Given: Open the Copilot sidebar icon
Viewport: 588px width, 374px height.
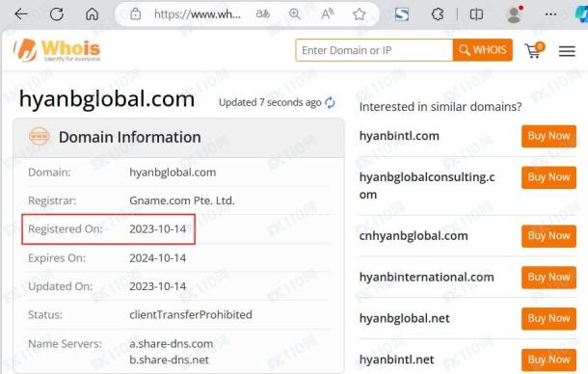Looking at the screenshot, I should click(581, 14).
